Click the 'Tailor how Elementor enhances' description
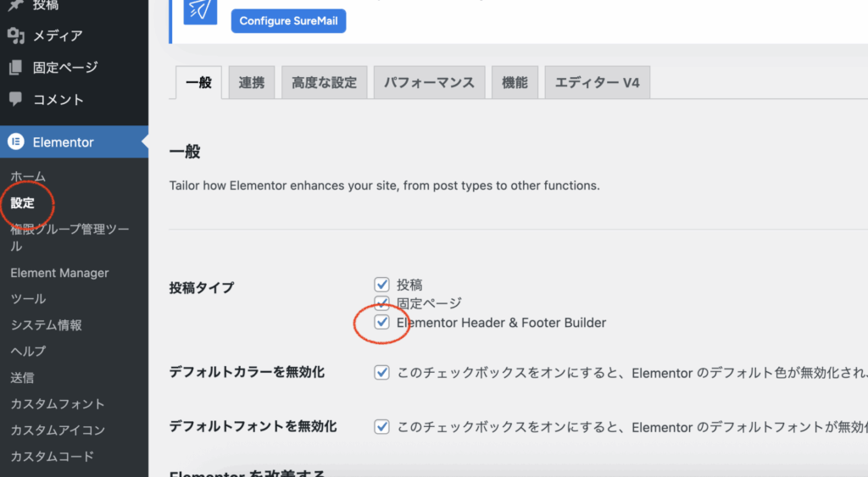The image size is (868, 477). click(x=385, y=186)
